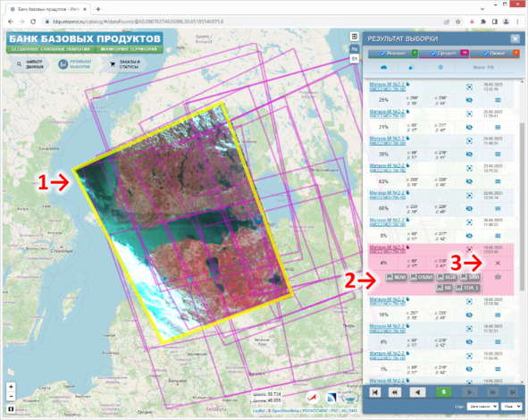
Task: Center map on 26.06.2023 scene
Action: [x=469, y=87]
